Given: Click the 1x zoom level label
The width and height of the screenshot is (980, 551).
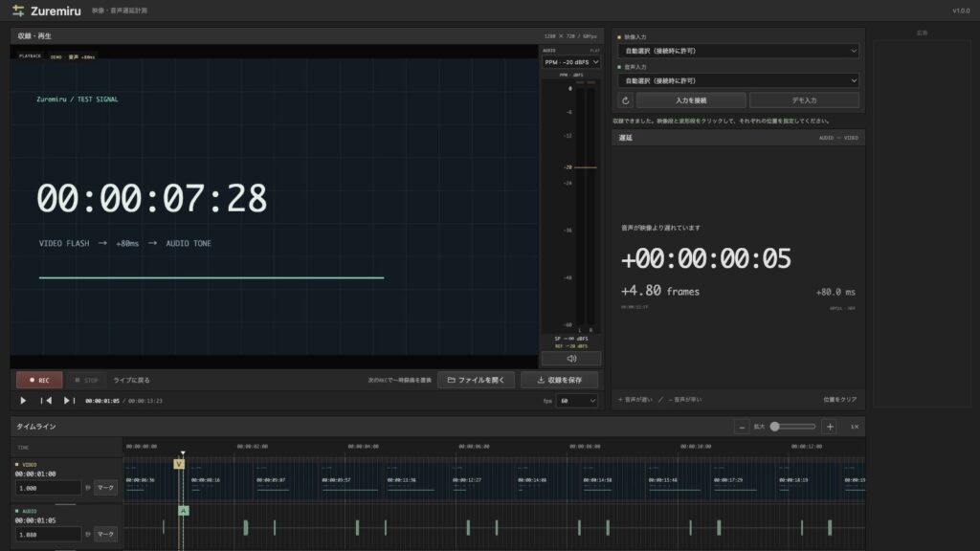Looking at the screenshot, I should coord(855,427).
